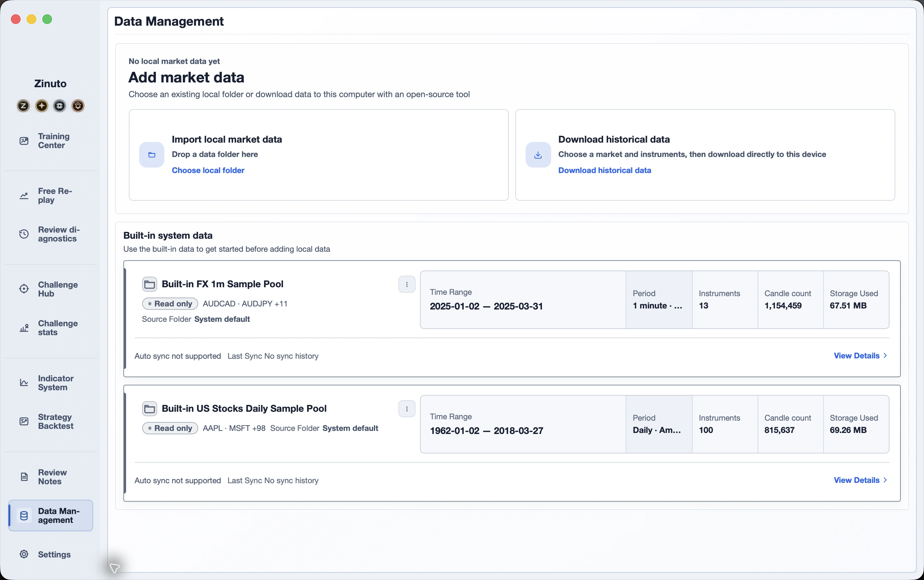Click the "Add market data" heading

point(186,78)
